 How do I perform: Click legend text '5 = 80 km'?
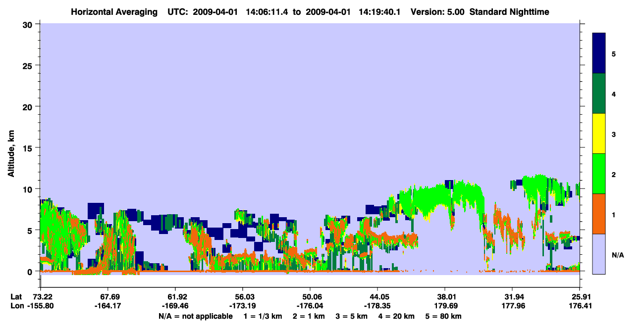click(444, 316)
